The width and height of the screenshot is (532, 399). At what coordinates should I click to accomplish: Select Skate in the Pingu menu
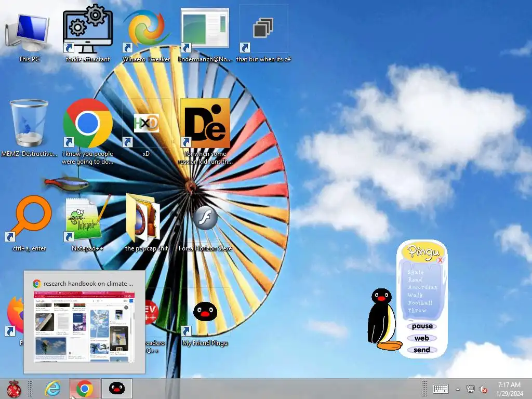(416, 272)
